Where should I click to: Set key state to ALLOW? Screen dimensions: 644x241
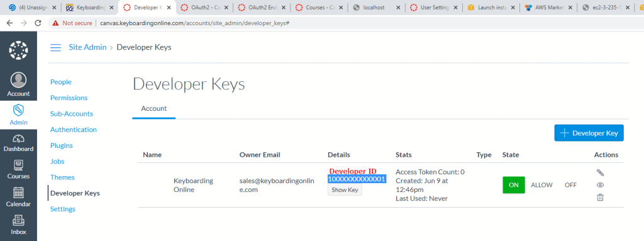point(541,185)
